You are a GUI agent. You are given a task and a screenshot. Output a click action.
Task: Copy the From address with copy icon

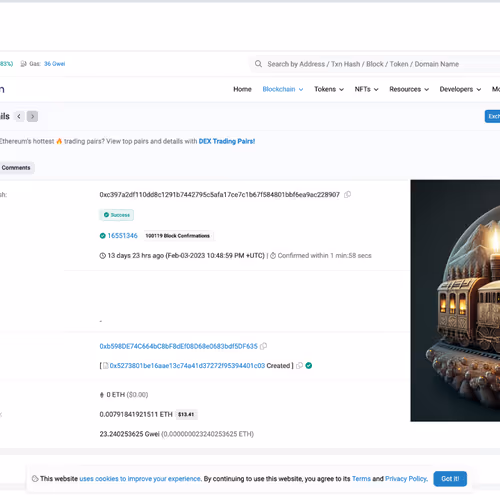263,346
